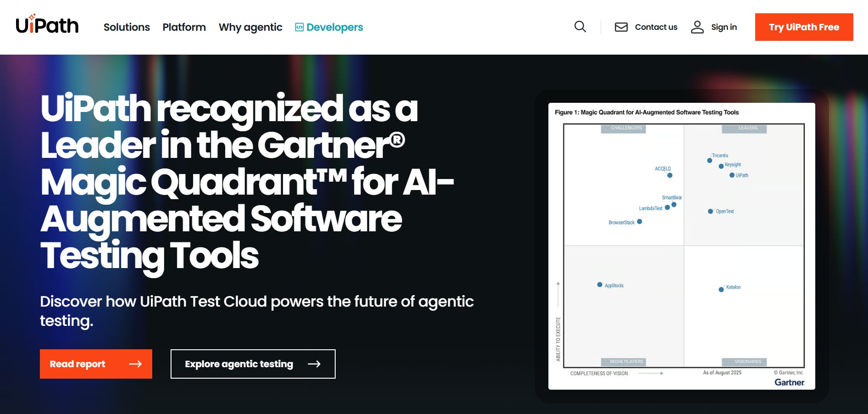Image resolution: width=868 pixels, height=414 pixels.
Task: Open Contact us
Action: (656, 27)
